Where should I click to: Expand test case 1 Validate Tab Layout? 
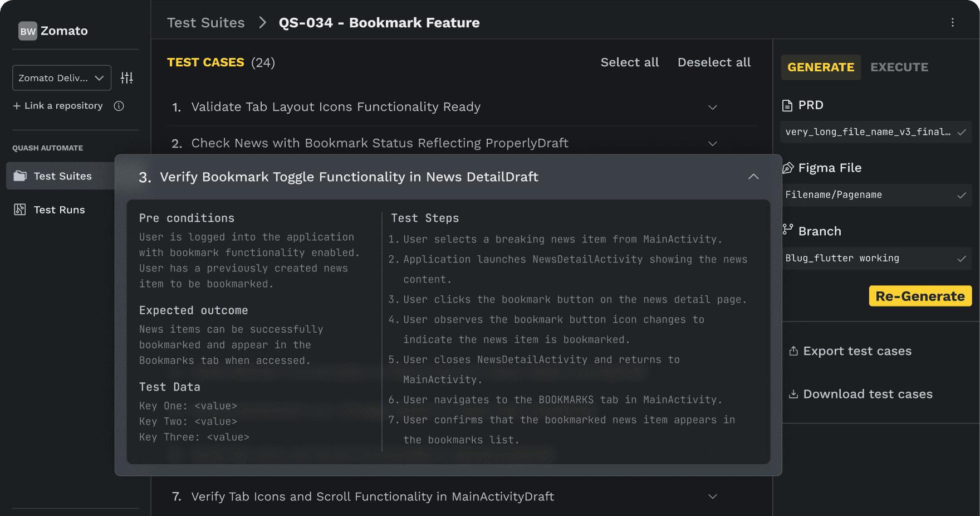click(x=713, y=107)
